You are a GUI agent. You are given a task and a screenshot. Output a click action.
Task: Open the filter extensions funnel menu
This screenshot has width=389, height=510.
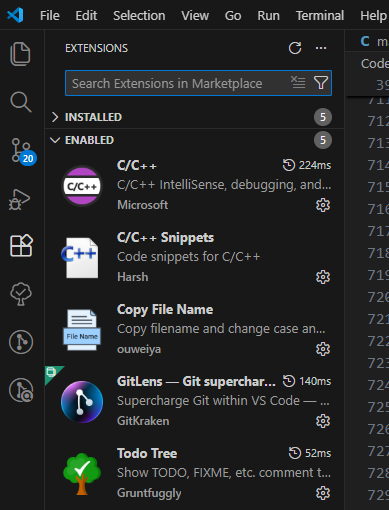pyautogui.click(x=321, y=83)
